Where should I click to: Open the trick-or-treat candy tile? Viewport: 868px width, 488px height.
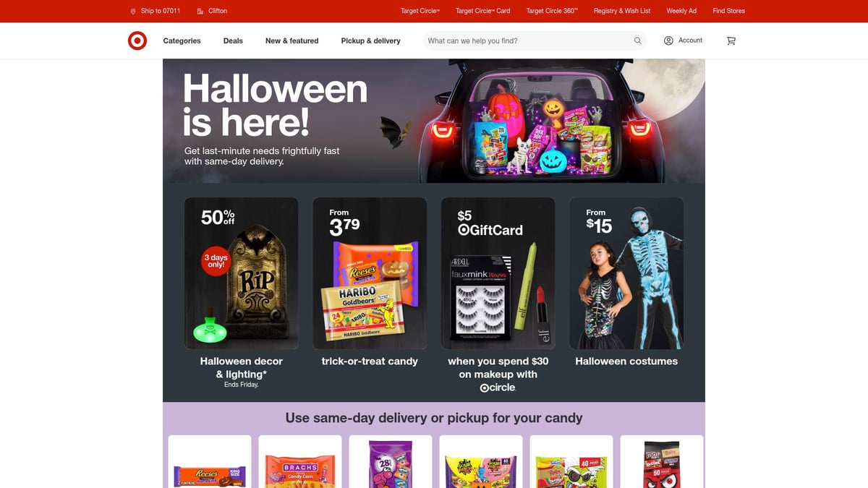tap(370, 282)
